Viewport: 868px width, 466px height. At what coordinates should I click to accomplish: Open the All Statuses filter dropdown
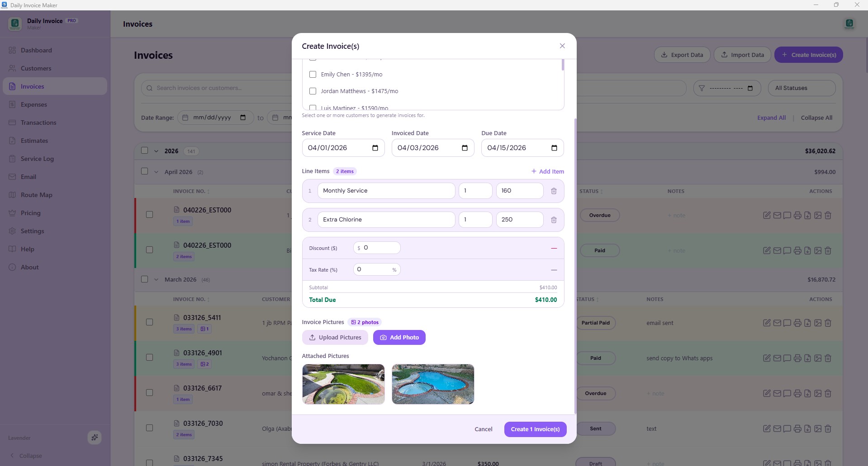pyautogui.click(x=802, y=88)
